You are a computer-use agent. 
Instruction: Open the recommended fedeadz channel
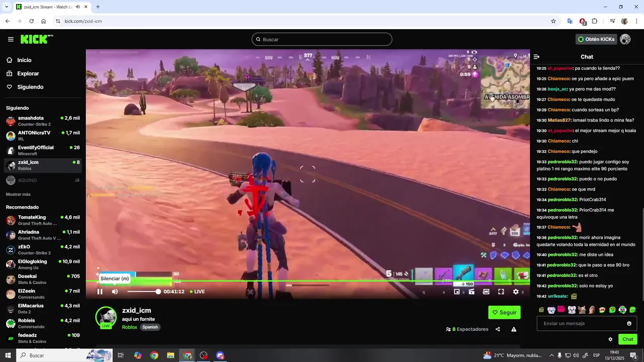tap(43, 338)
